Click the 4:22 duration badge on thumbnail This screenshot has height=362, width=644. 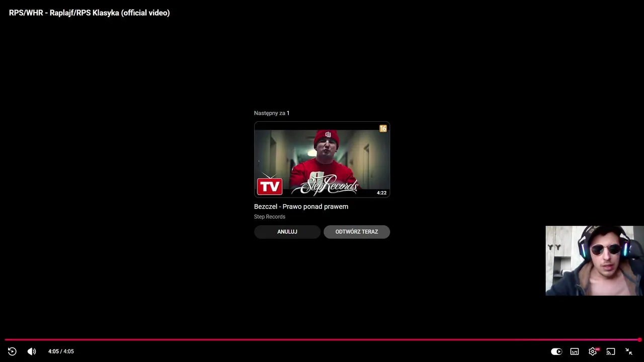click(382, 193)
